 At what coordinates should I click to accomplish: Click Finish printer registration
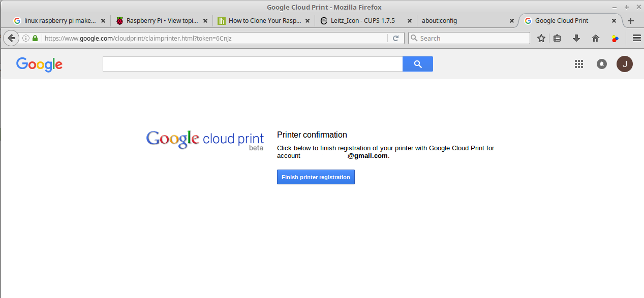(316, 177)
